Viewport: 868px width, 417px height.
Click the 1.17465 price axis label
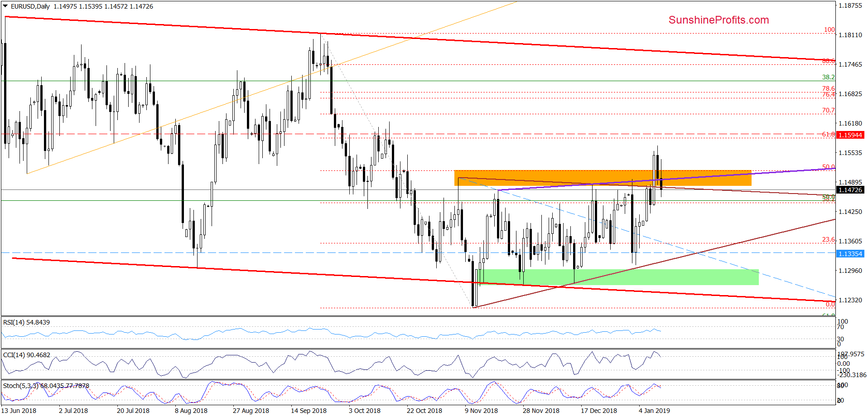(850, 64)
